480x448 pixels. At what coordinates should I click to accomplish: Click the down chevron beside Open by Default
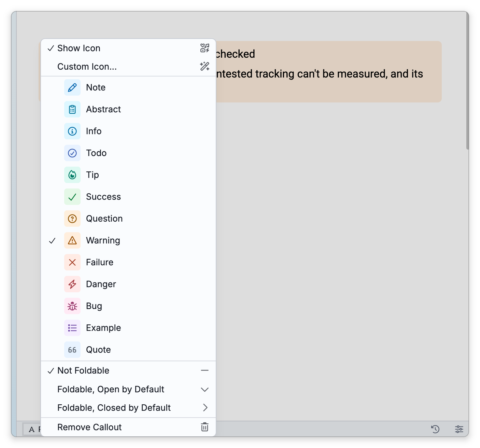click(x=204, y=389)
